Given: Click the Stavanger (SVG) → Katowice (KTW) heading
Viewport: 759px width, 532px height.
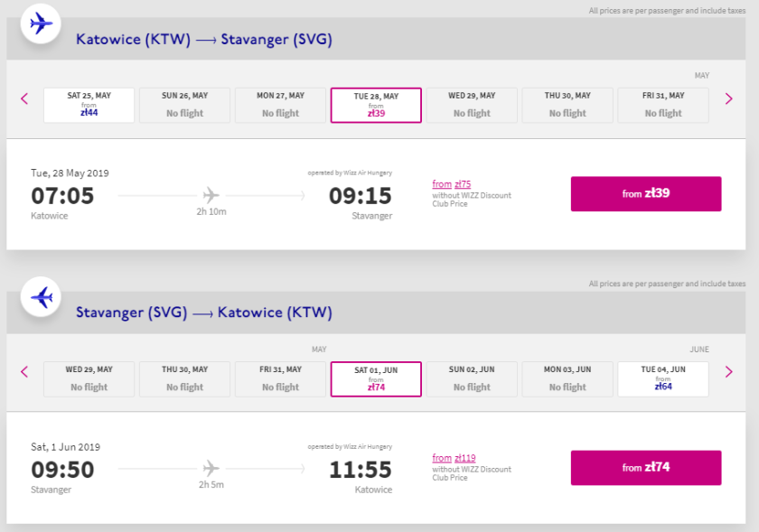Looking at the screenshot, I should point(204,313).
